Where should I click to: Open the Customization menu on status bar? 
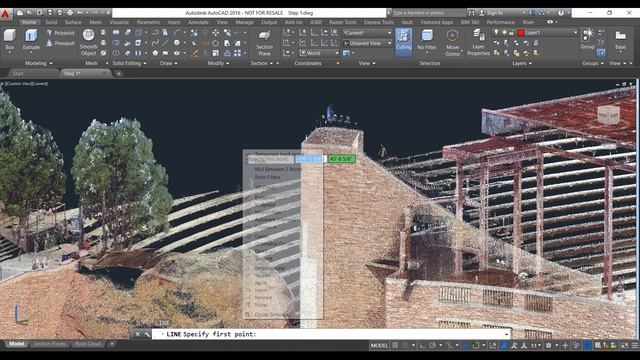click(635, 346)
